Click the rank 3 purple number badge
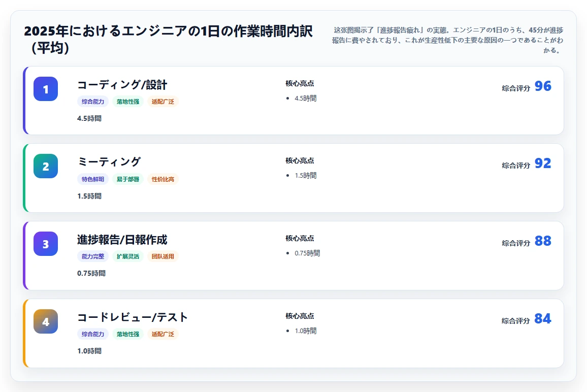This screenshot has width=587, height=392. point(46,244)
